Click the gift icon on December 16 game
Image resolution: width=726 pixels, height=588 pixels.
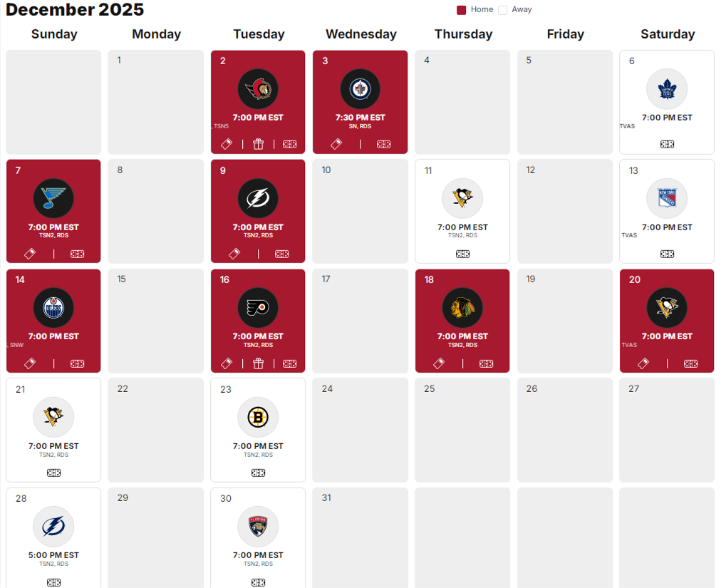click(x=258, y=363)
